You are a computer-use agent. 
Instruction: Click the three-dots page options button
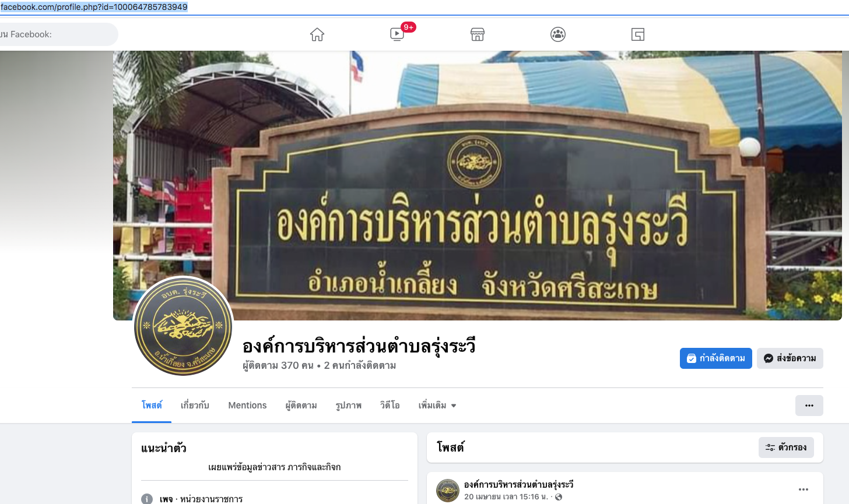[x=809, y=406]
